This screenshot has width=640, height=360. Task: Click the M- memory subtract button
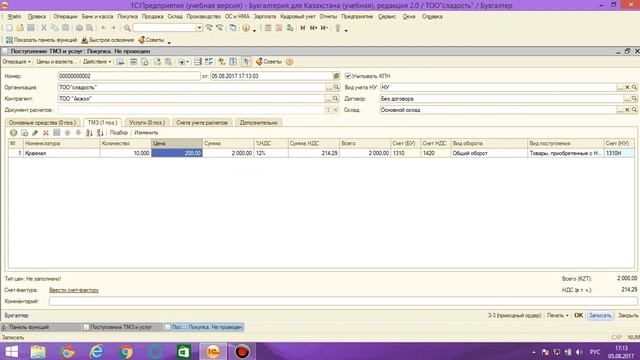pyautogui.click(x=324, y=28)
